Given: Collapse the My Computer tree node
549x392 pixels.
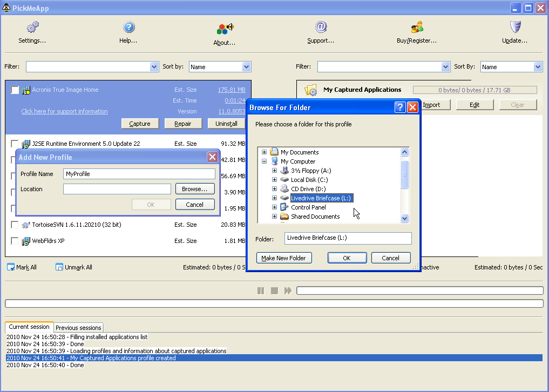Looking at the screenshot, I should [x=265, y=161].
